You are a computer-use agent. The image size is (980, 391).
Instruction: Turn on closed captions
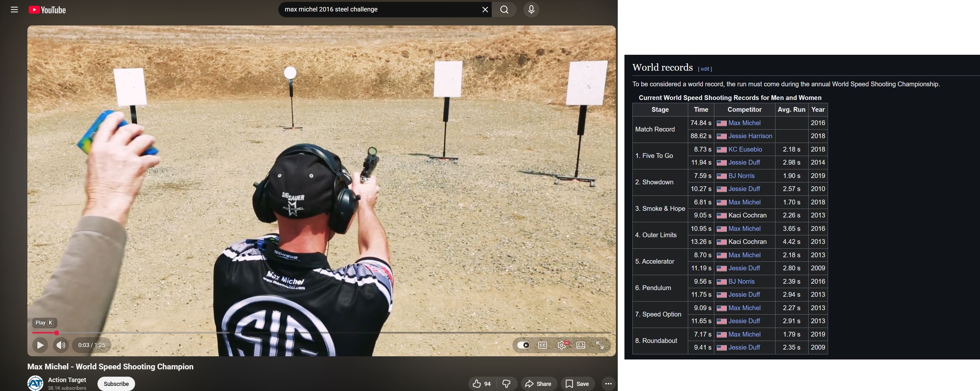(543, 345)
